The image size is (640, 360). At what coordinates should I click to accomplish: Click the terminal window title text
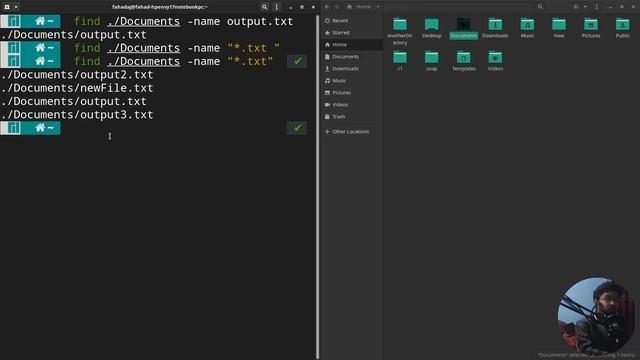[160, 7]
